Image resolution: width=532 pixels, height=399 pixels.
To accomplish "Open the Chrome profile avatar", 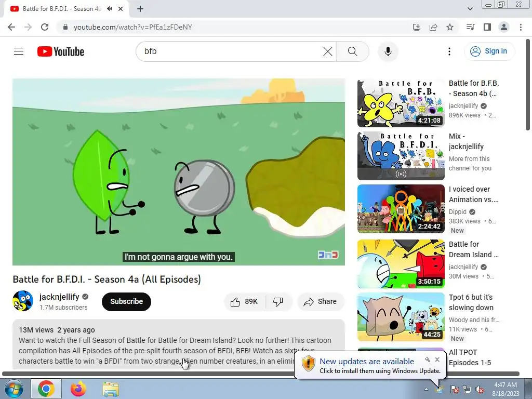I will click(x=504, y=27).
